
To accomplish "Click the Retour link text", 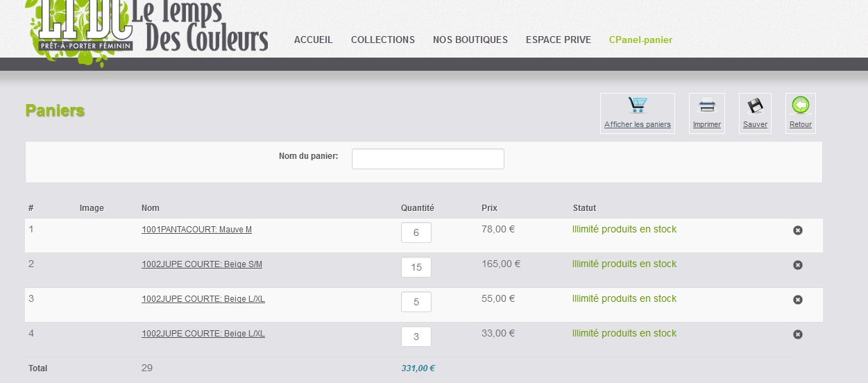I will (x=801, y=125).
